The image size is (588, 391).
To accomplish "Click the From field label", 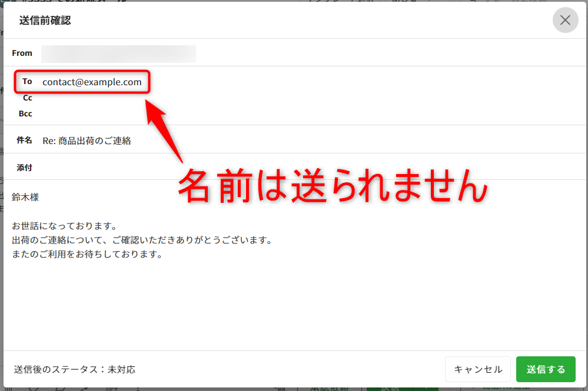I will 22,53.
